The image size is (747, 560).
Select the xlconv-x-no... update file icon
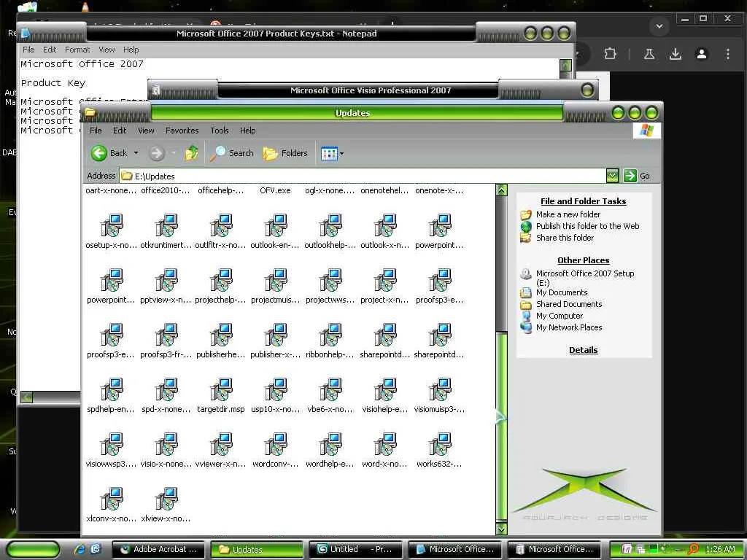pyautogui.click(x=112, y=499)
